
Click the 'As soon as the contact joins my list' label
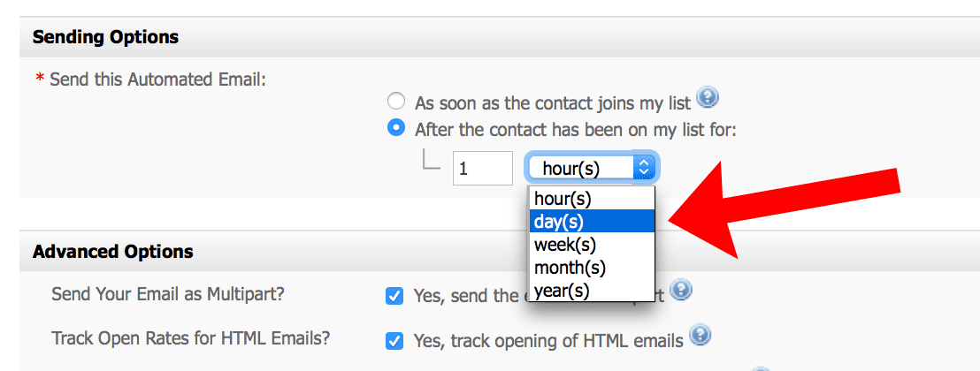(x=553, y=102)
